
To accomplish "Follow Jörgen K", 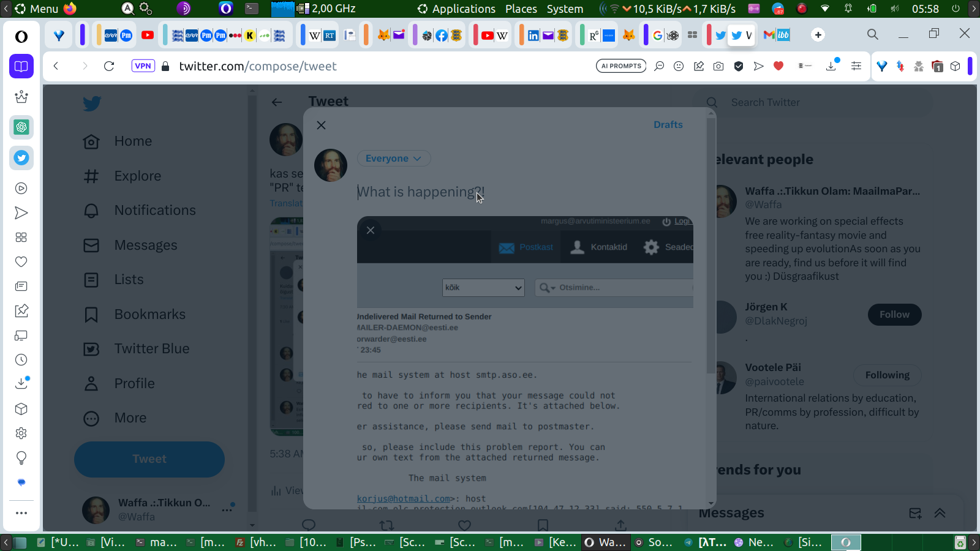I will click(894, 315).
